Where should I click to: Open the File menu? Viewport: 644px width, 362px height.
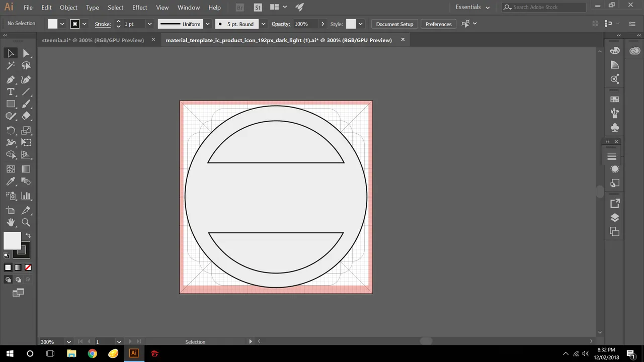click(28, 8)
